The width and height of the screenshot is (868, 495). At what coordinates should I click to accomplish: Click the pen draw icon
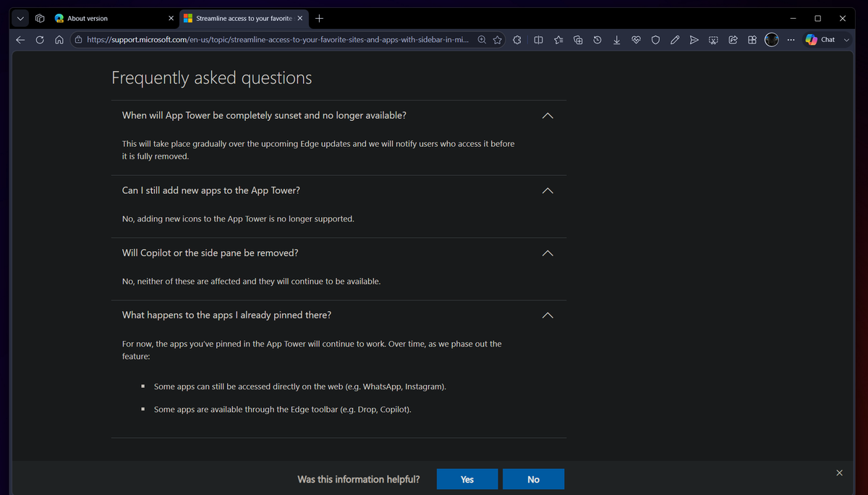pos(674,40)
